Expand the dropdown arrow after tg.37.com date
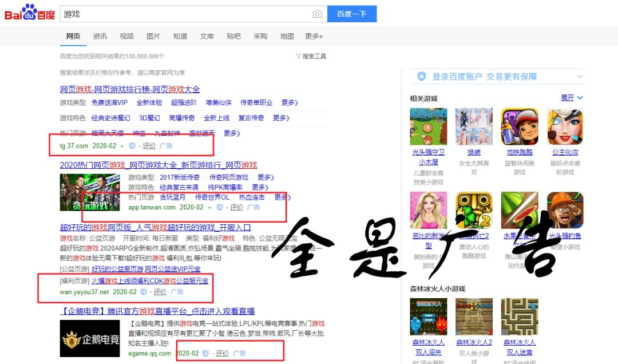618x364 pixels. (x=121, y=146)
